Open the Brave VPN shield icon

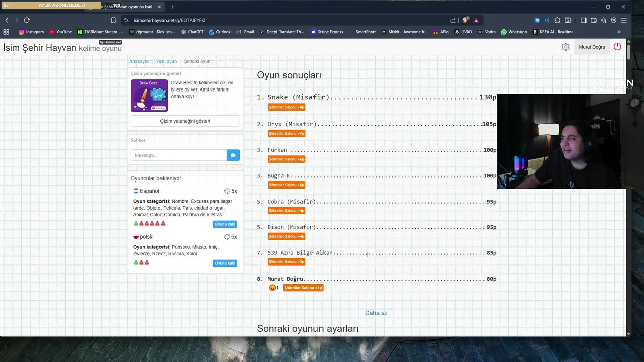pos(614,20)
